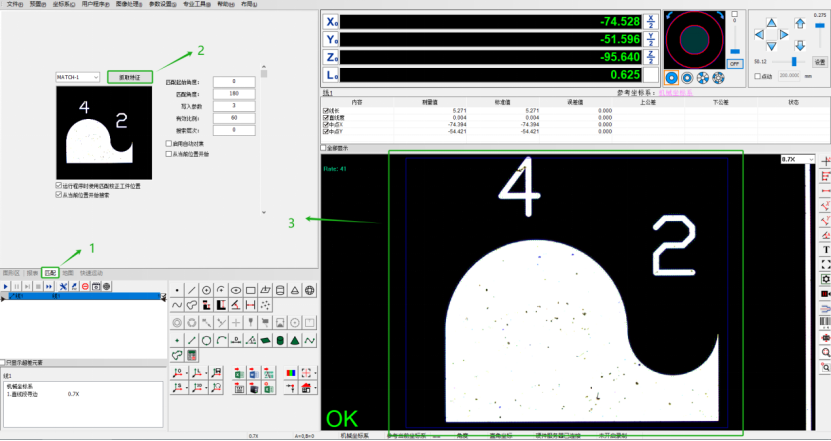
Task: Click the red delete step icon
Action: pyautogui.click(x=84, y=286)
